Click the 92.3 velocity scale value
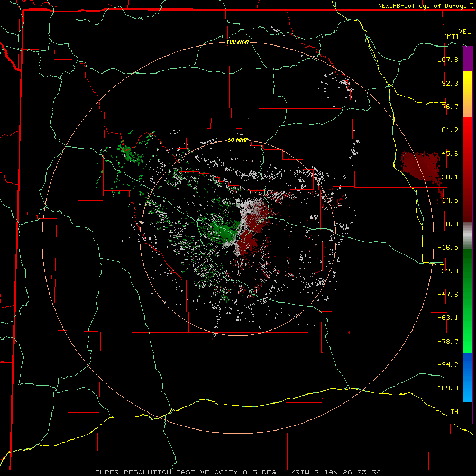Screen dimensions: 476x476 (450, 83)
